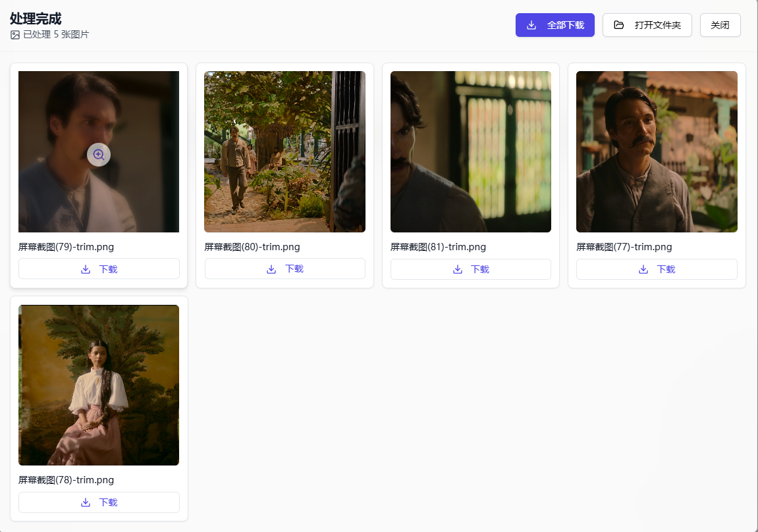Click download icon under 屏幕截图(80)-trim.png
The image size is (758, 532).
point(271,269)
